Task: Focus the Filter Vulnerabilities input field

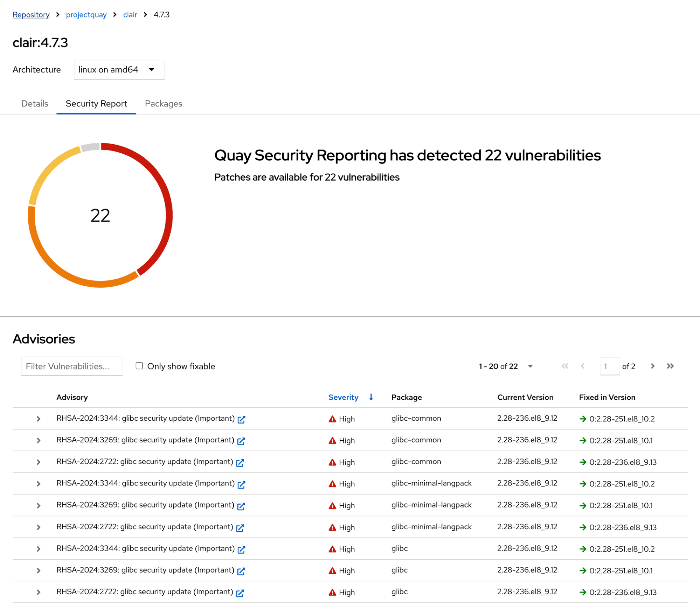Action: coord(72,366)
